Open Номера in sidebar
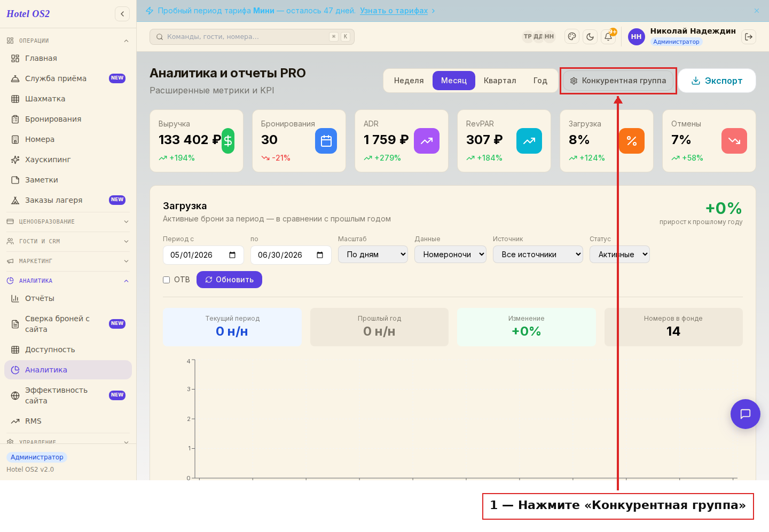Screen dimensions: 769x532 (x=68, y=139)
